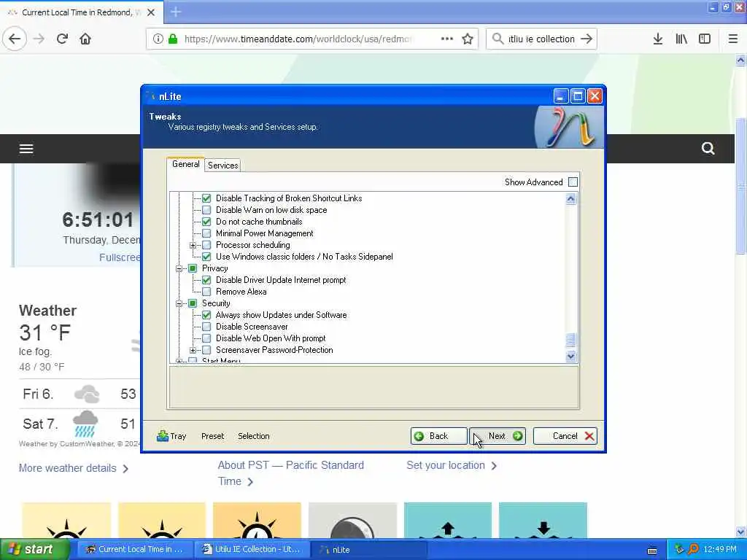Image resolution: width=747 pixels, height=560 pixels.
Task: Click the moon tile on webpage
Action: 352,521
